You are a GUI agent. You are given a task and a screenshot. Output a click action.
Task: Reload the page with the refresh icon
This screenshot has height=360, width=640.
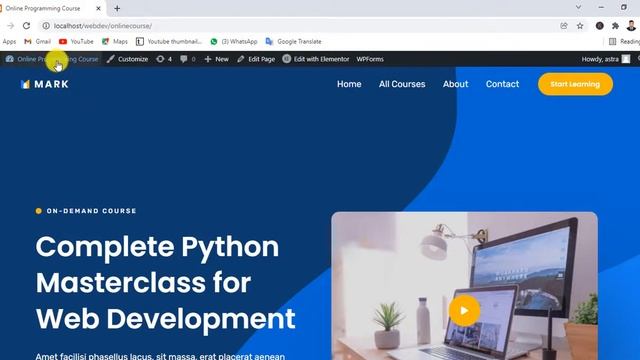pos(27,26)
